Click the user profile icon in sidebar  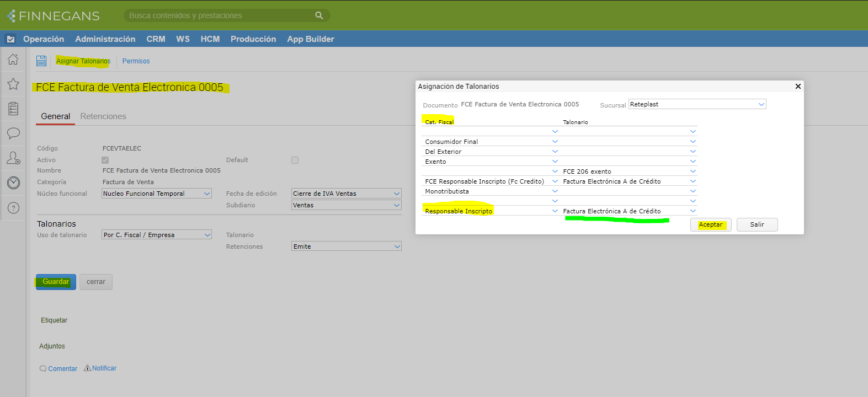click(x=13, y=158)
